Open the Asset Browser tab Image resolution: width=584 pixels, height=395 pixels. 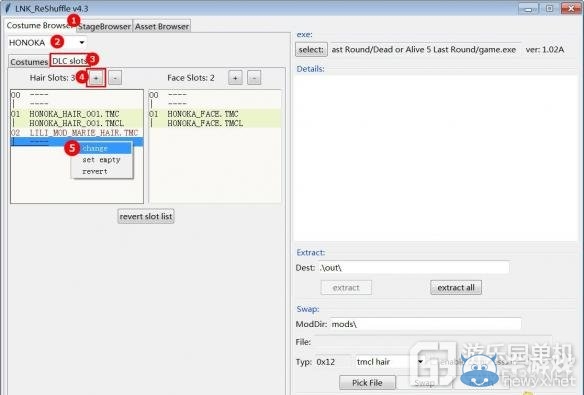tap(162, 26)
